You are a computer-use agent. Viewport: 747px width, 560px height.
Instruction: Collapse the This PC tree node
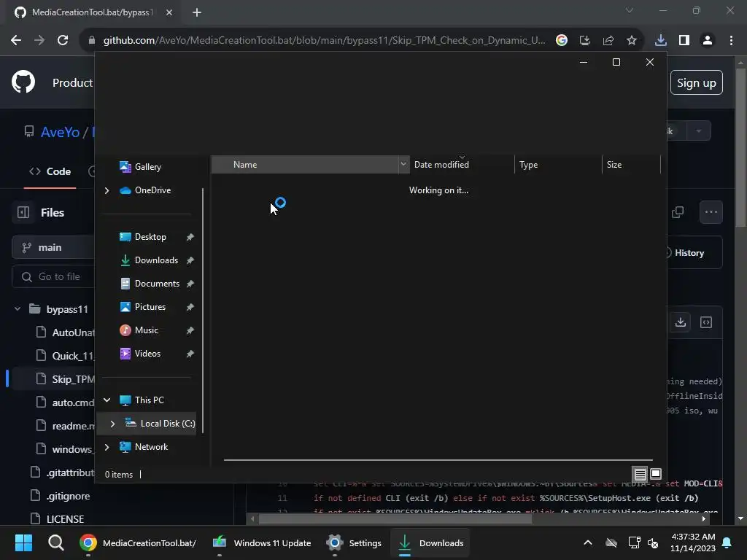pyautogui.click(x=107, y=400)
